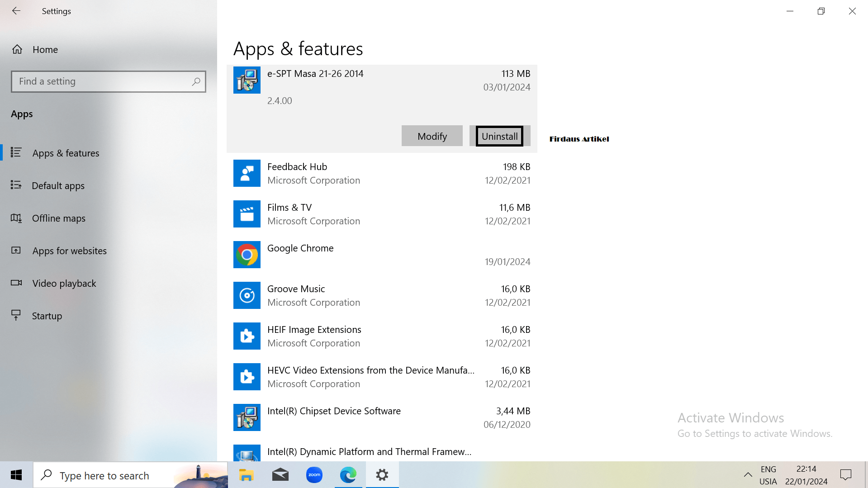This screenshot has width=868, height=488.
Task: Select the Google Chrome app icon
Action: [247, 255]
